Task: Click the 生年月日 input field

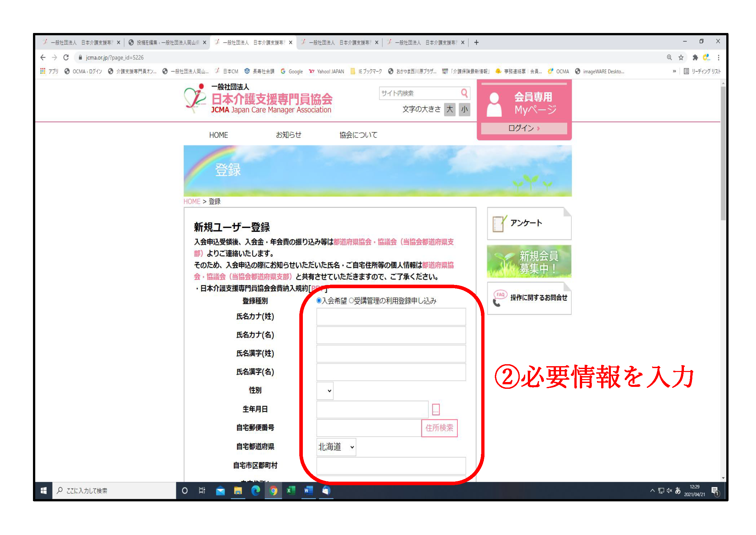Action: [372, 409]
